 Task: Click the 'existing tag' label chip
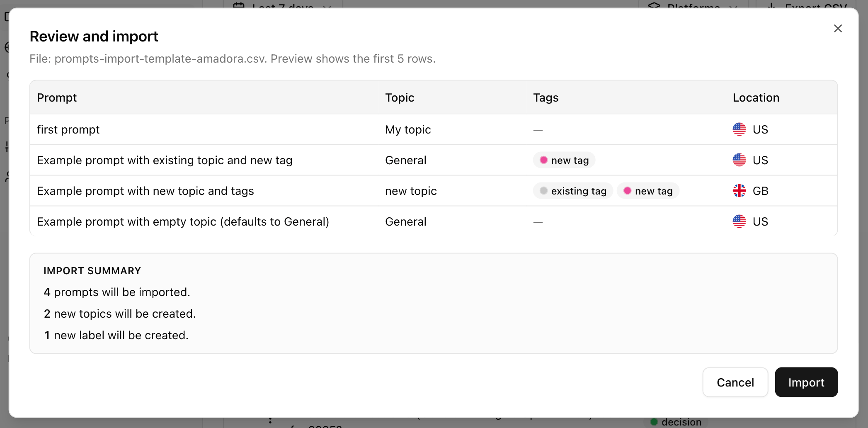[x=573, y=191]
